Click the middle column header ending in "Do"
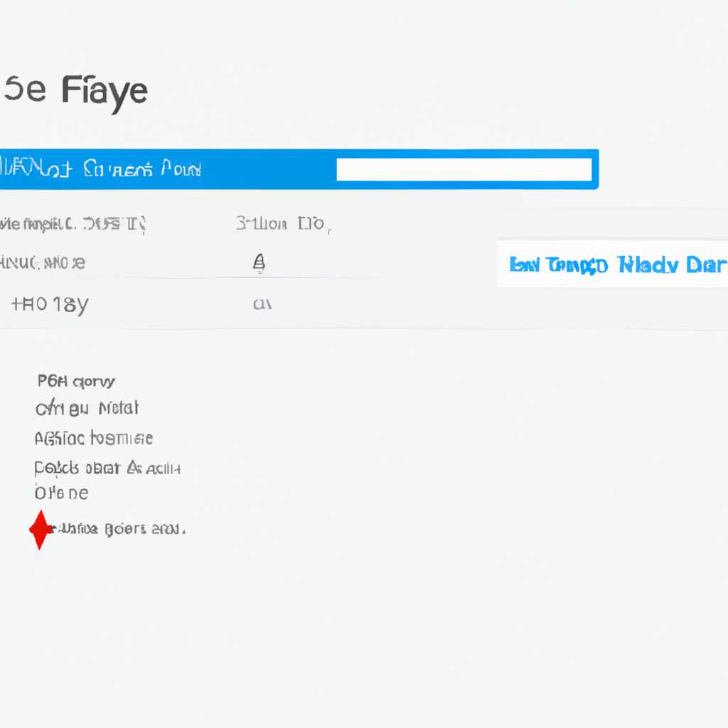 [283, 224]
